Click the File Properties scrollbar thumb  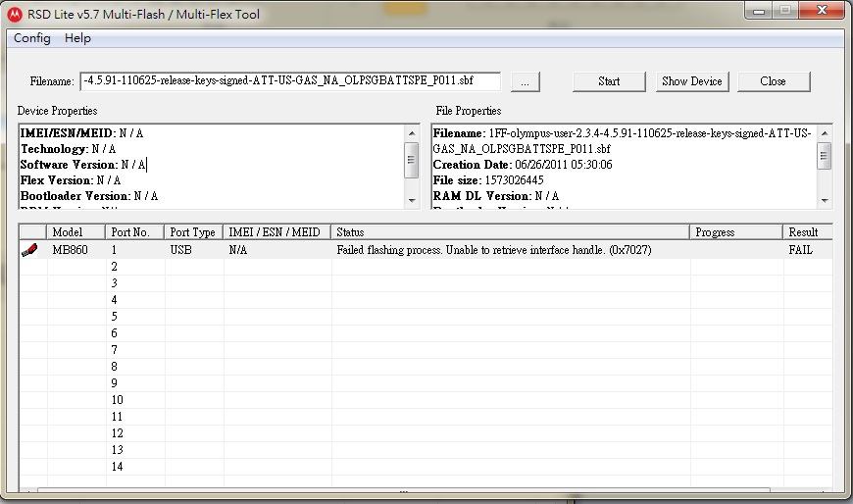tap(825, 156)
